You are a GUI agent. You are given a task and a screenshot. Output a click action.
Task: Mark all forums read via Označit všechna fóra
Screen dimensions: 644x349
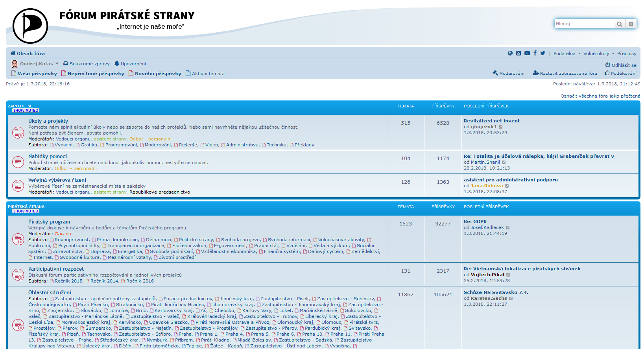(x=600, y=96)
